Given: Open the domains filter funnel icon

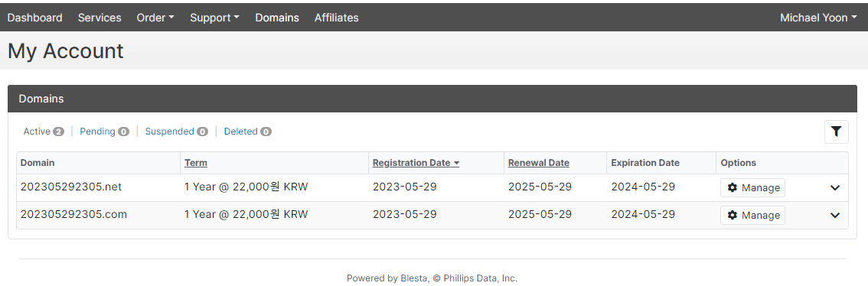Looking at the screenshot, I should pyautogui.click(x=836, y=132).
